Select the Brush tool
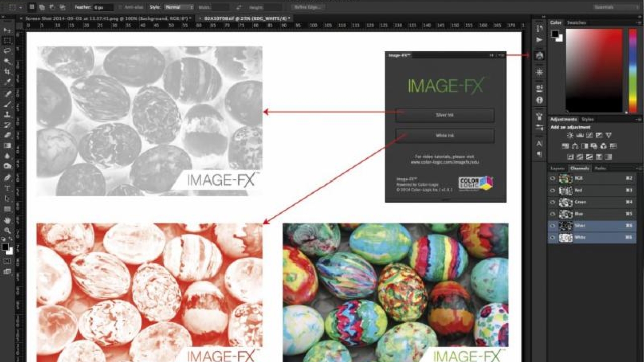The image size is (644, 362). [x=7, y=104]
